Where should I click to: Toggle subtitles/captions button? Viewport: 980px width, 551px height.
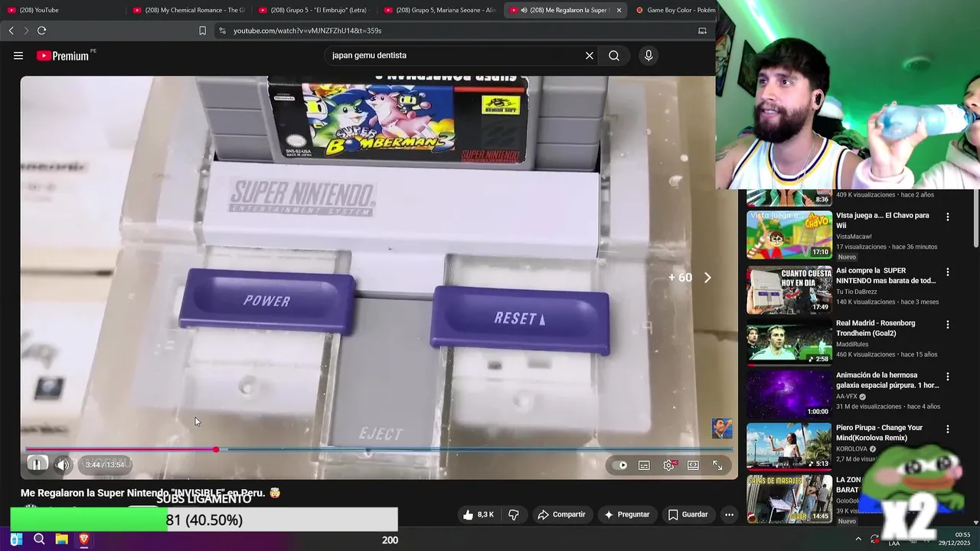[645, 465]
